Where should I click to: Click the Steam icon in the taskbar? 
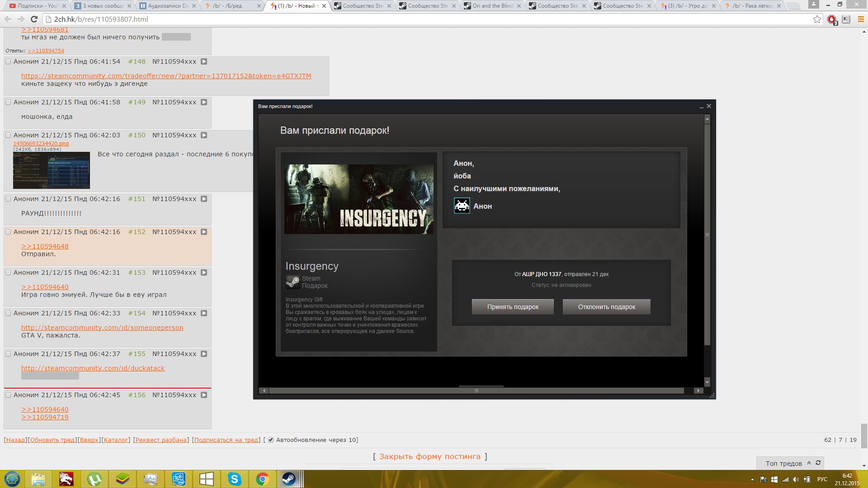289,479
